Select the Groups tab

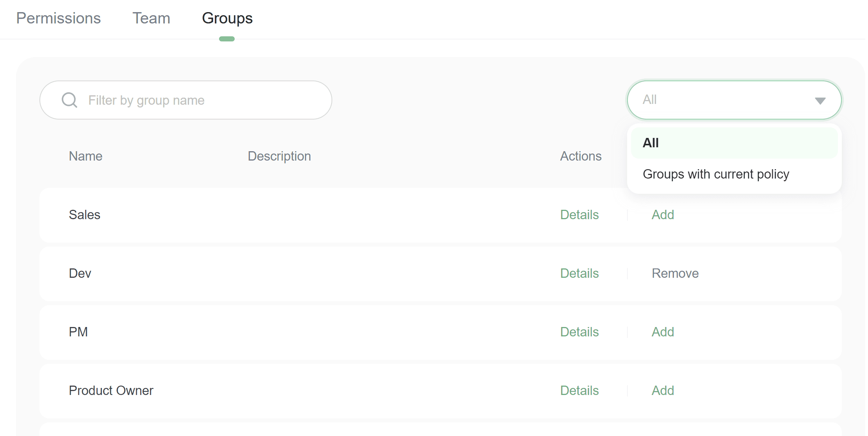(227, 18)
